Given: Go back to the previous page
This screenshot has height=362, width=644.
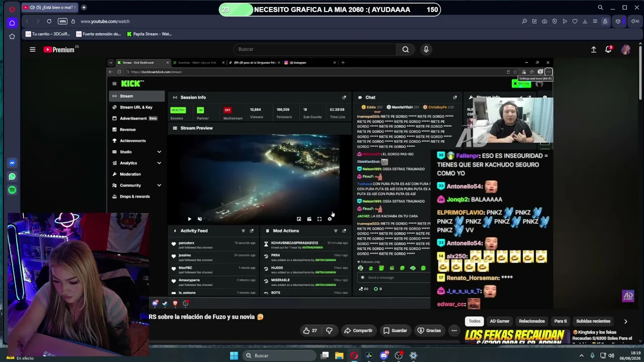Looking at the screenshot, I should pyautogui.click(x=27, y=21).
